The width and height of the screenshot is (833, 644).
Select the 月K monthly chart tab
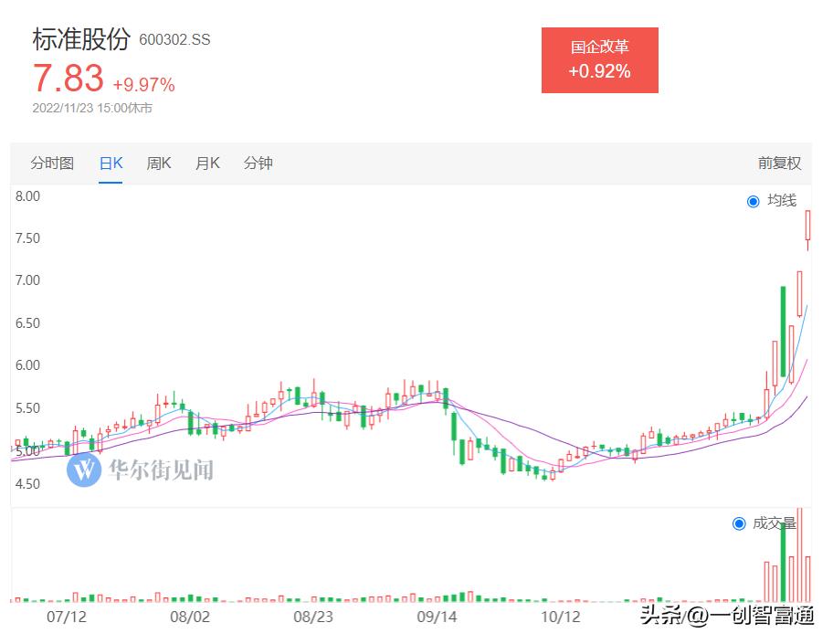[x=207, y=163]
